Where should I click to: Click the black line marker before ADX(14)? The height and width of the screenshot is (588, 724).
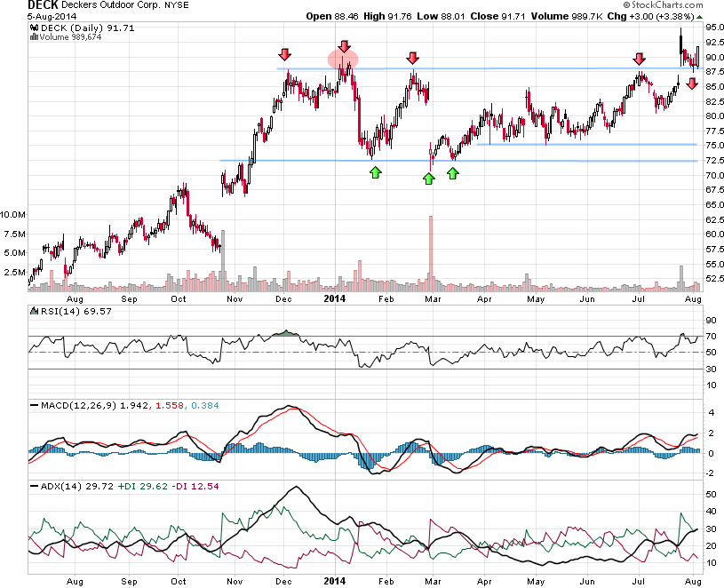click(34, 486)
